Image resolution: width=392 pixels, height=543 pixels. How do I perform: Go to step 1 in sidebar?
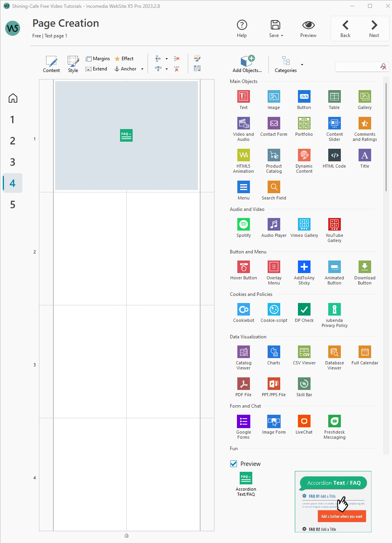pos(13,119)
